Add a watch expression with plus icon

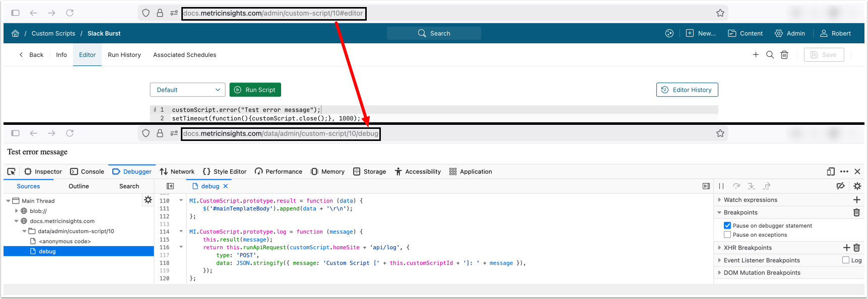[x=856, y=200]
